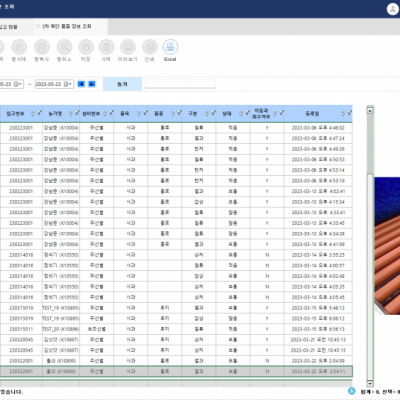The height and width of the screenshot is (400, 400).
Task: Click the blue previous-date arrow button
Action: (x=81, y=84)
